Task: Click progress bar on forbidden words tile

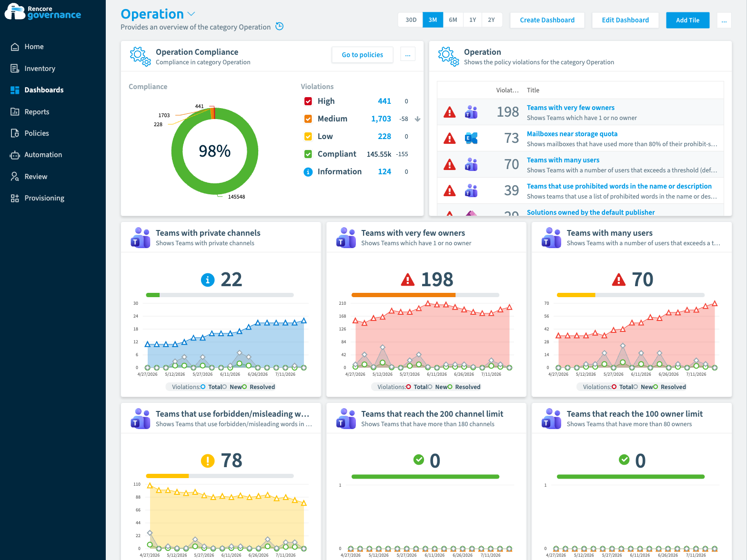Action: 220,476
